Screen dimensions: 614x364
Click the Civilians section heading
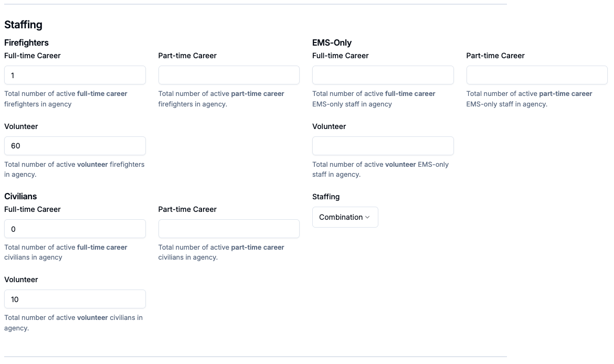coord(20,196)
